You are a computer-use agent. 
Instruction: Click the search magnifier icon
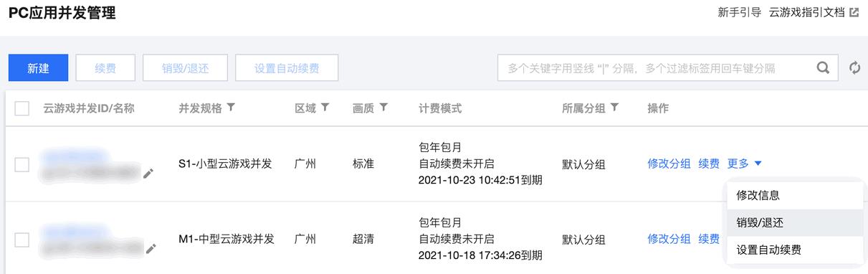click(x=823, y=68)
